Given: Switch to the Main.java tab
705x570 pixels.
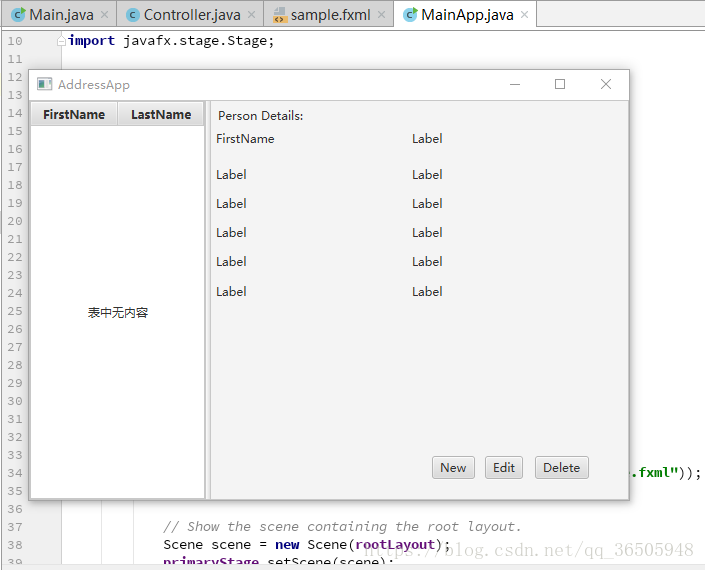Looking at the screenshot, I should click(x=61, y=15).
